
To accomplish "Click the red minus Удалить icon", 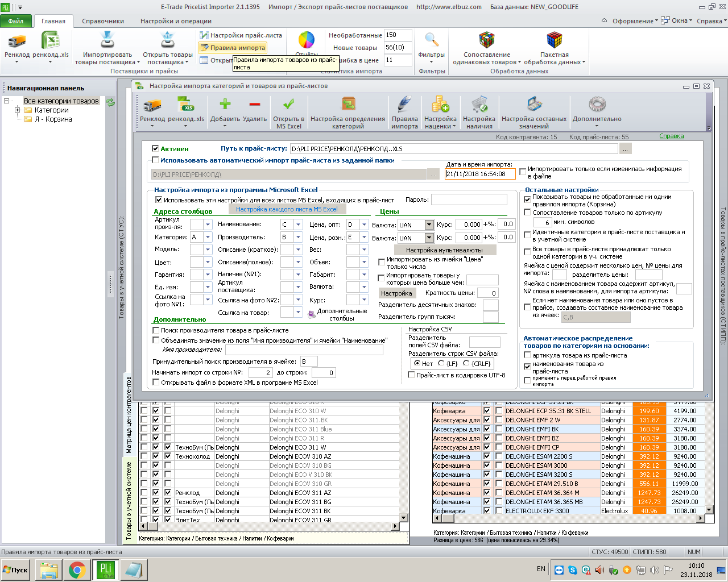I will 254,105.
